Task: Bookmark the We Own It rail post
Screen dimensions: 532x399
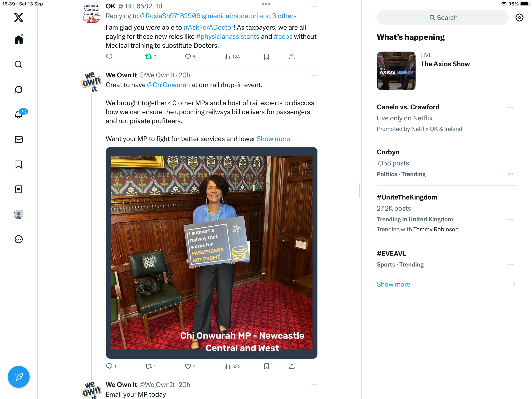Action: tap(266, 366)
